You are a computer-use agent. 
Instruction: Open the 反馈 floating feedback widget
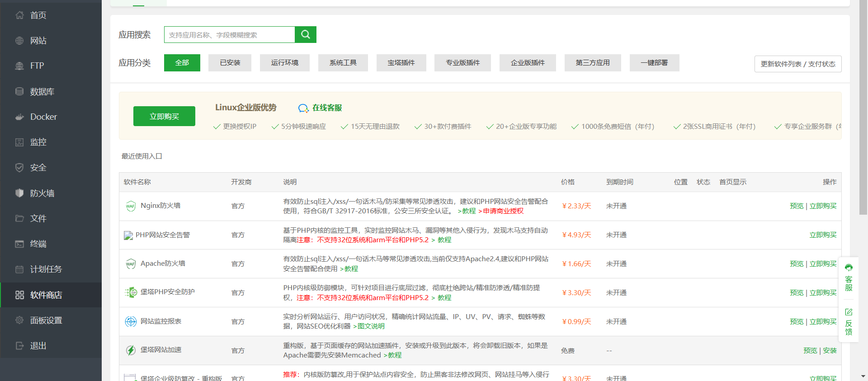point(849,322)
